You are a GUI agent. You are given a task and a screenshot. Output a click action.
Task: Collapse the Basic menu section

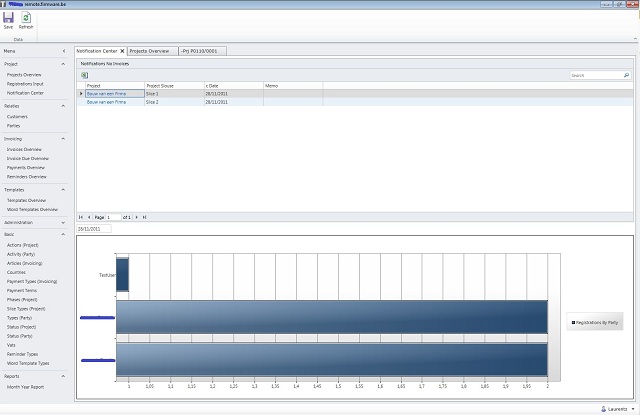point(63,234)
